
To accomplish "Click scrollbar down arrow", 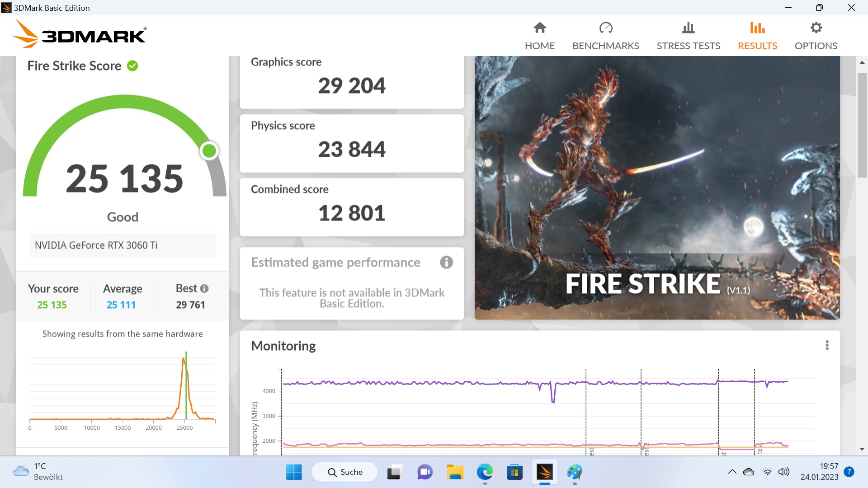I will tap(862, 449).
